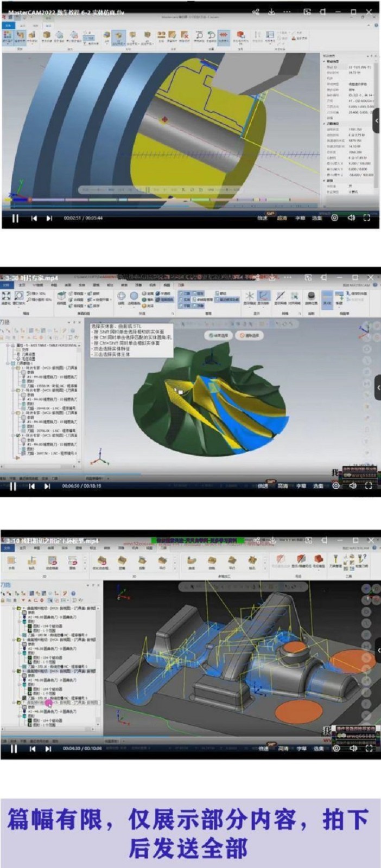Click 结束选择 button in the impeller viewport

point(219,335)
